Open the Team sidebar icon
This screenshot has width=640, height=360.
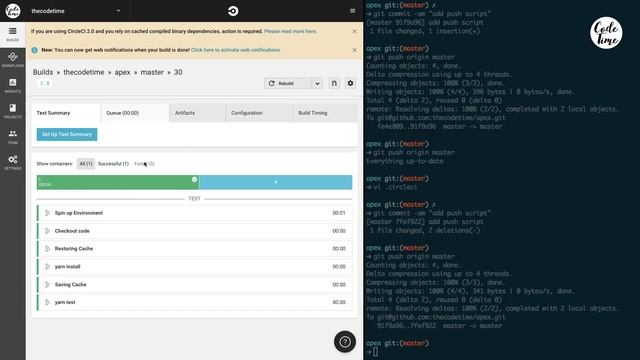coord(13,137)
